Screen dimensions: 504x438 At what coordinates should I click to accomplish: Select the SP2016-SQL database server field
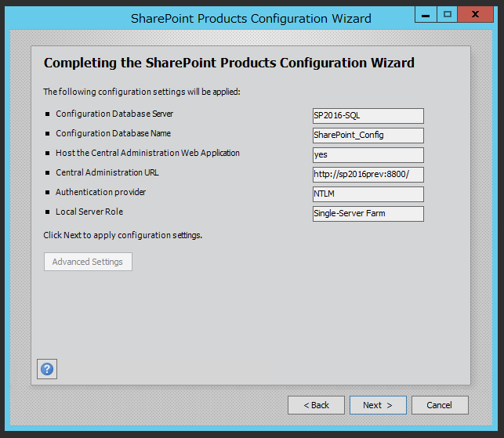pos(368,116)
